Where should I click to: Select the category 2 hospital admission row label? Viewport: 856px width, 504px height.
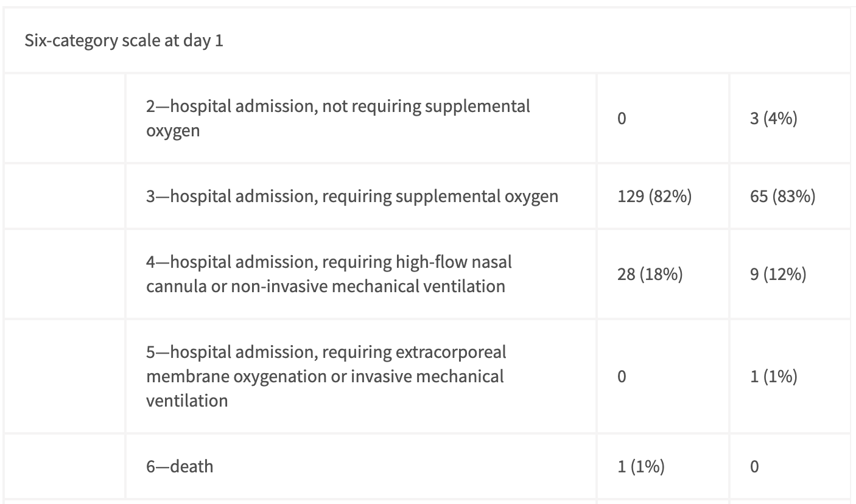[338, 118]
